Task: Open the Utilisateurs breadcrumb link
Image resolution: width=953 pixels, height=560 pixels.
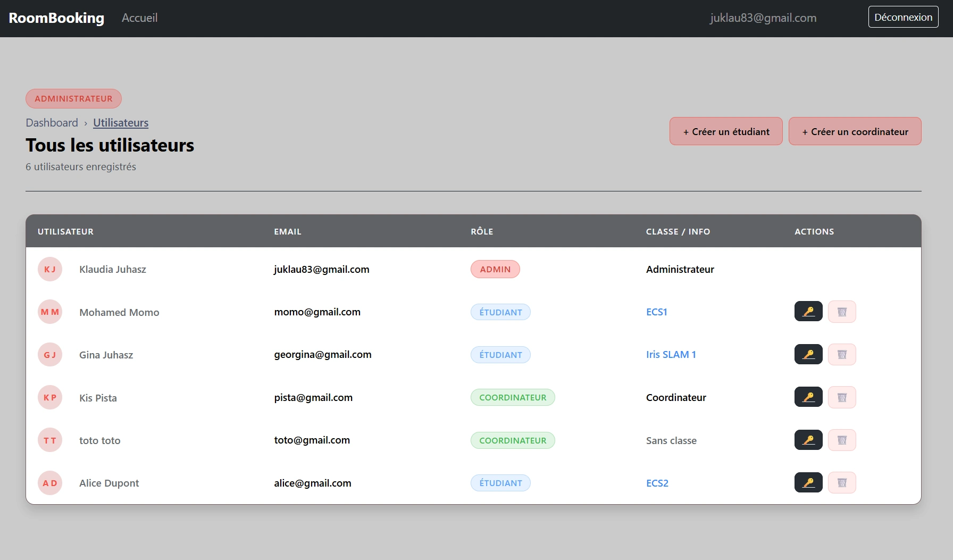Action: tap(121, 123)
